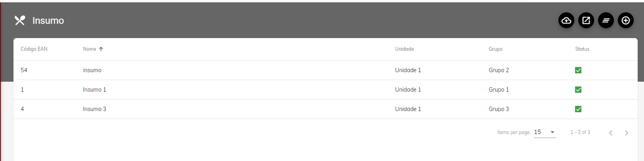Open the Insumo 3 name entry

tap(94, 109)
